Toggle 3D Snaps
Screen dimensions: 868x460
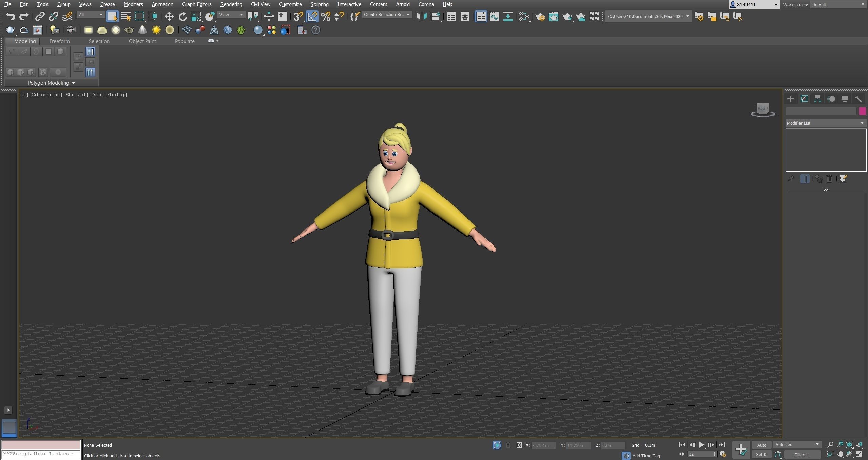(x=298, y=16)
